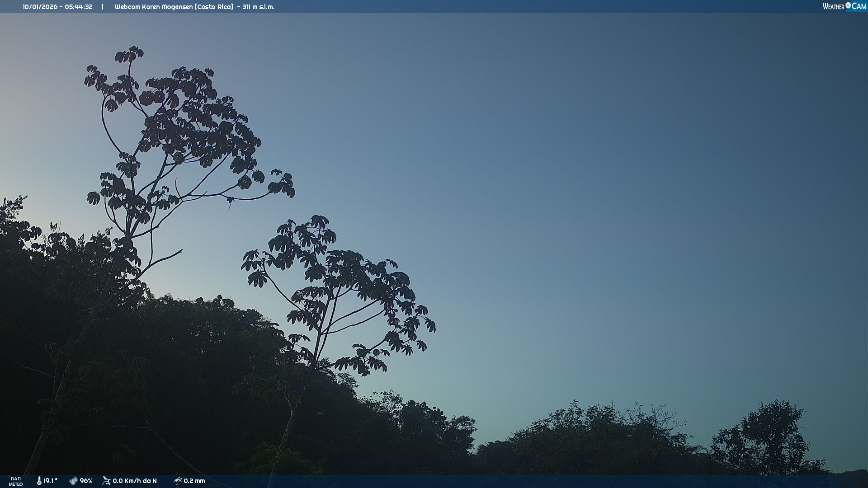Viewport: 868px width, 488px height.
Task: Click the 19.1° temperature reading
Action: coord(50,481)
